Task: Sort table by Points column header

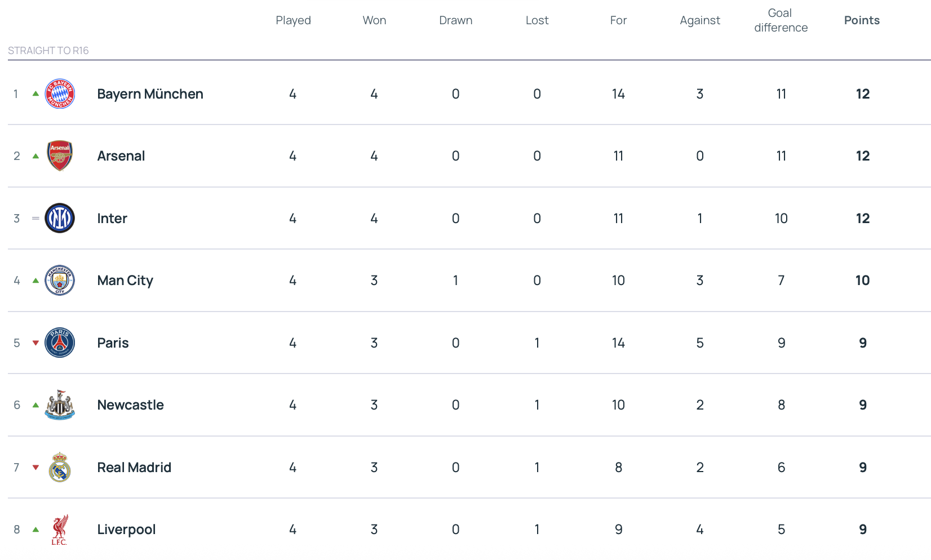Action: click(x=862, y=20)
